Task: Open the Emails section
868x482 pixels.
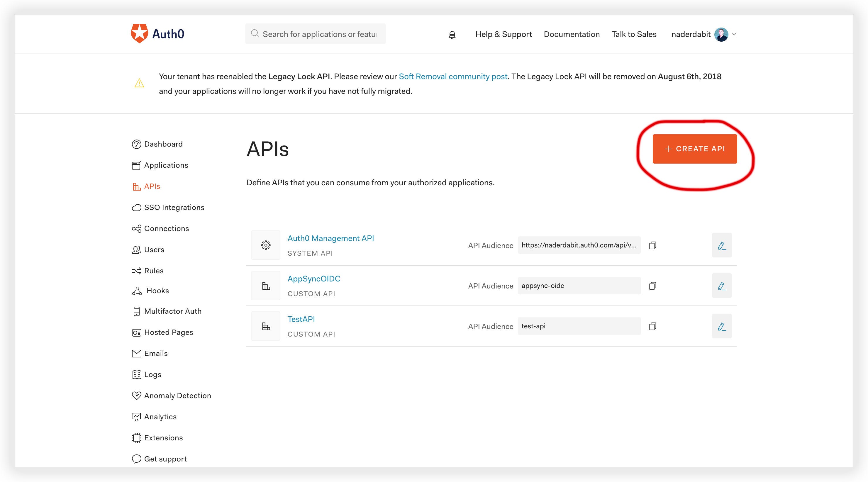Action: point(150,353)
